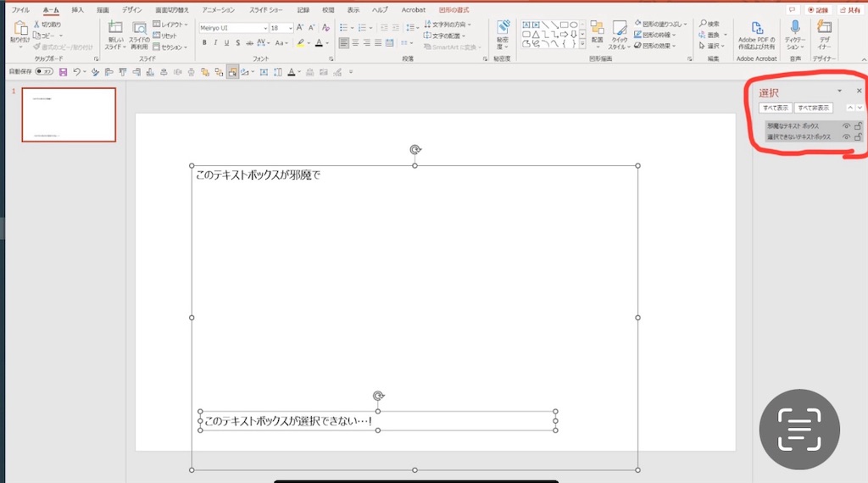The width and height of the screenshot is (868, 483).
Task: Click the comments speech bubble button
Action: [x=793, y=10]
